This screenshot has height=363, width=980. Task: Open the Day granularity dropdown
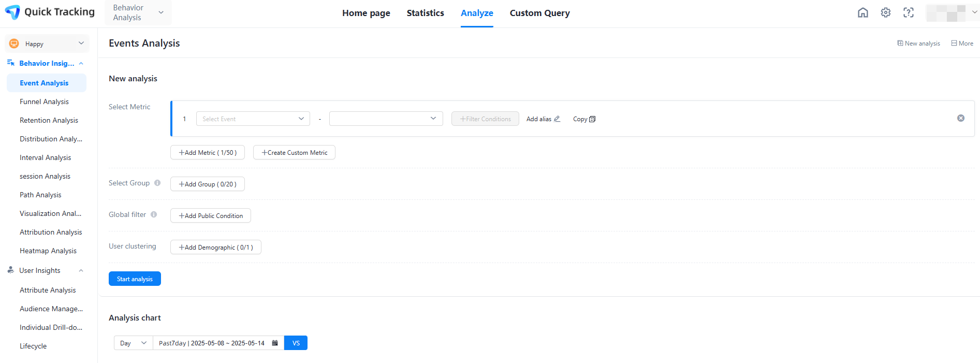134,343
